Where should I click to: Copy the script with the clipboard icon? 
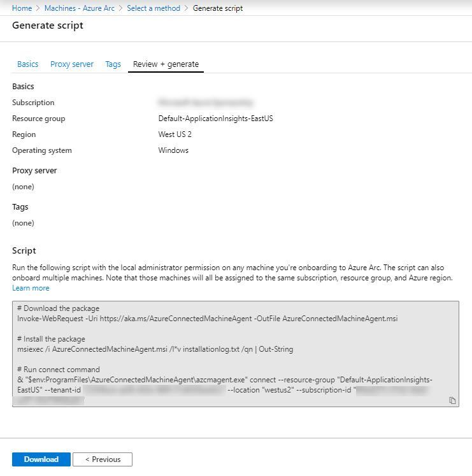click(x=452, y=400)
